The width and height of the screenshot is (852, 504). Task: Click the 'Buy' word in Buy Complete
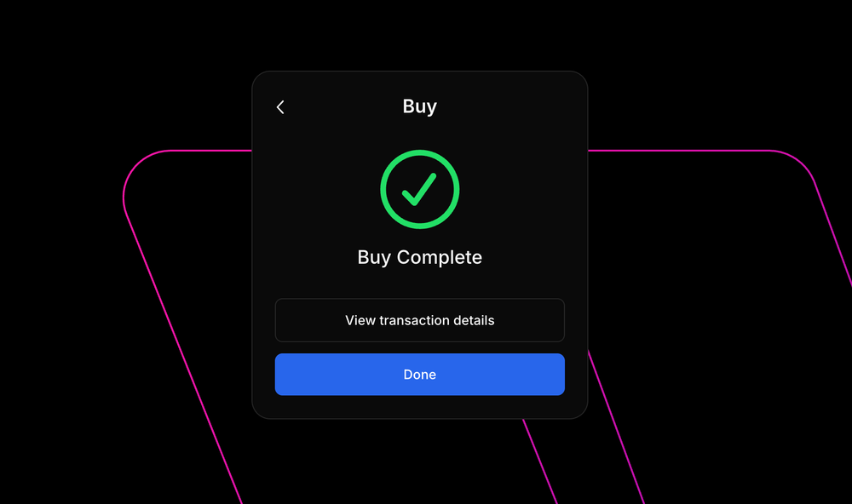(374, 257)
